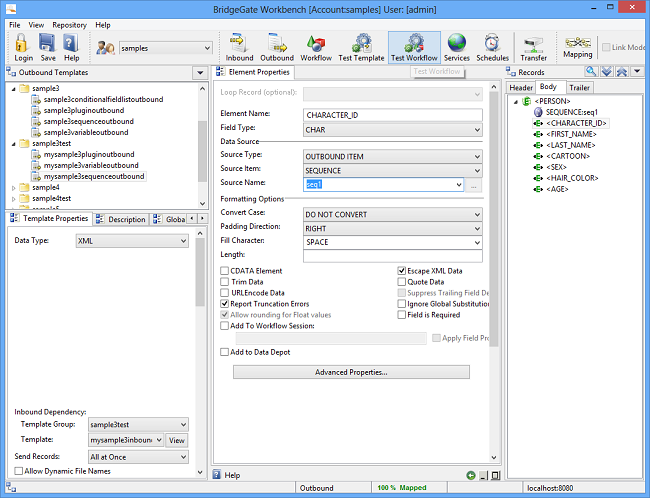Open Source Type dropdown
Viewport: 650px width, 498px height.
coord(393,157)
